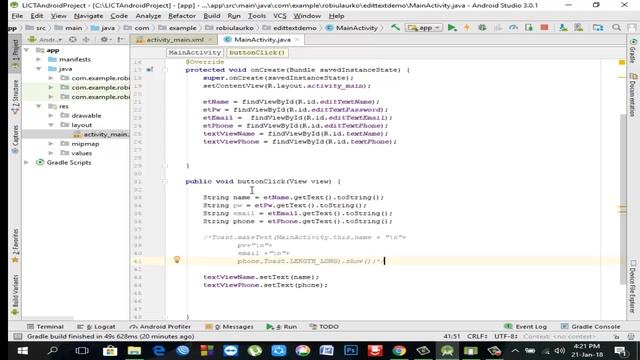Expand the manifests folder
This screenshot has width=640, height=360.
(x=39, y=60)
